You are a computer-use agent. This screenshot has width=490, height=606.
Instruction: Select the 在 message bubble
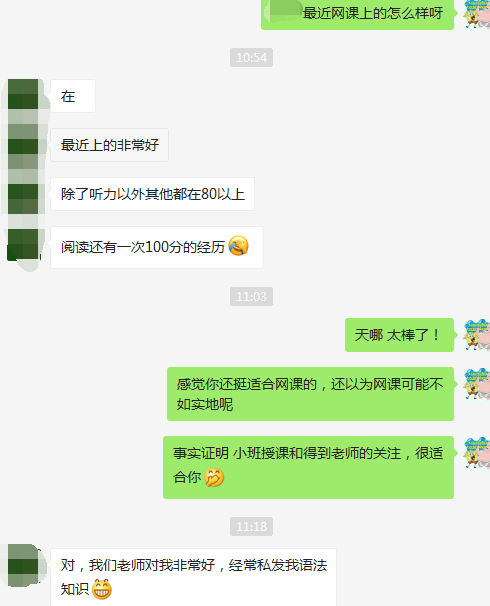pos(73,96)
